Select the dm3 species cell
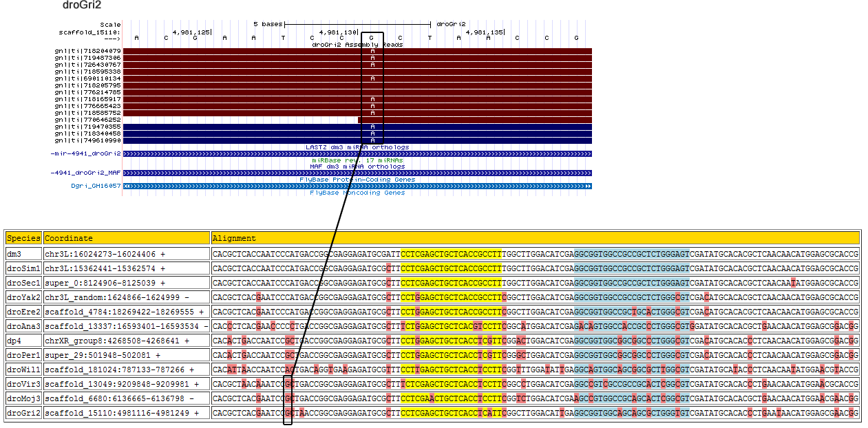The width and height of the screenshot is (868, 428). [23, 254]
